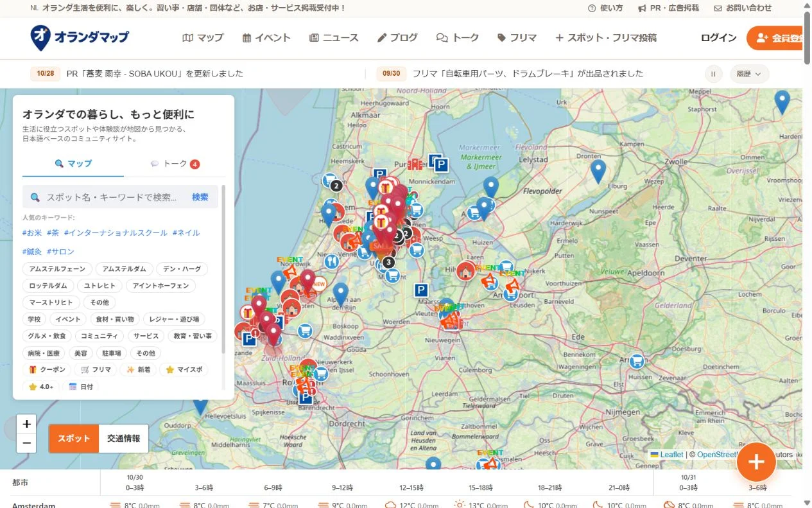
Task: Toggle the レジャー・遊び場 category filter
Action: [174, 319]
